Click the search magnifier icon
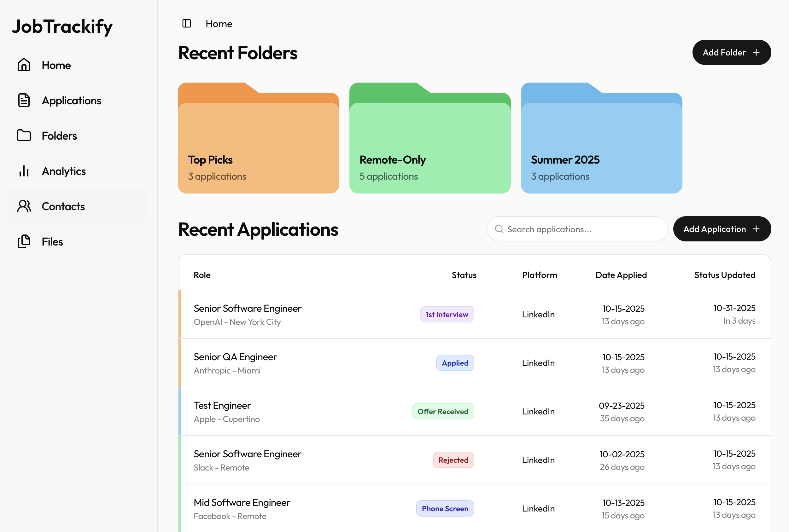This screenshot has width=789, height=532. (499, 229)
